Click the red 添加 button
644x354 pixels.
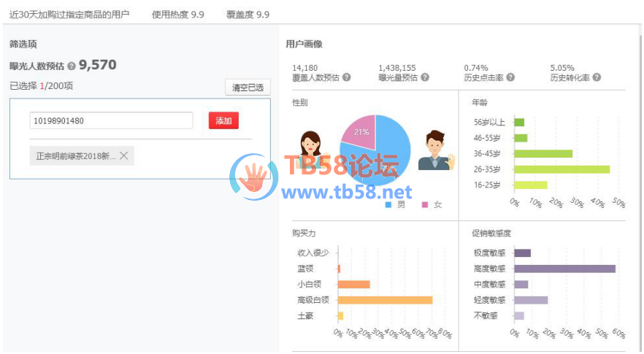pos(223,120)
